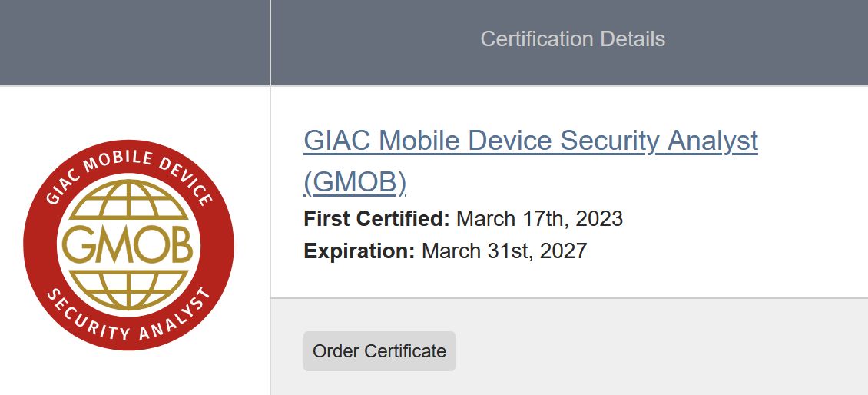Viewport: 868px width, 395px height.
Task: Select the March 31st, 2027 expiration date
Action: 504,251
